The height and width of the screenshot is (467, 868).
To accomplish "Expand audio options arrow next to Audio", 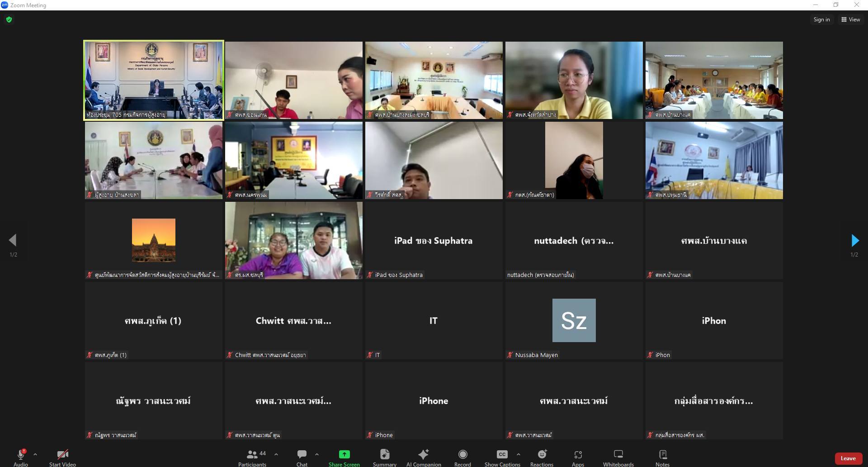I will pyautogui.click(x=35, y=454).
